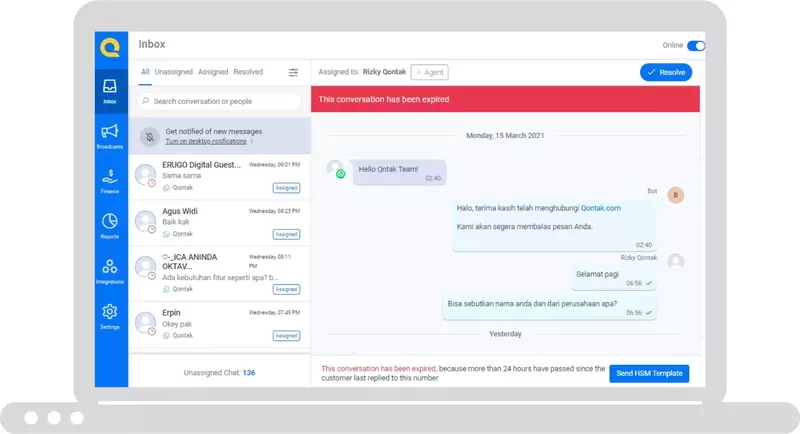The width and height of the screenshot is (800, 434).
Task: Click the Bot avatar in the chat
Action: coord(676,195)
